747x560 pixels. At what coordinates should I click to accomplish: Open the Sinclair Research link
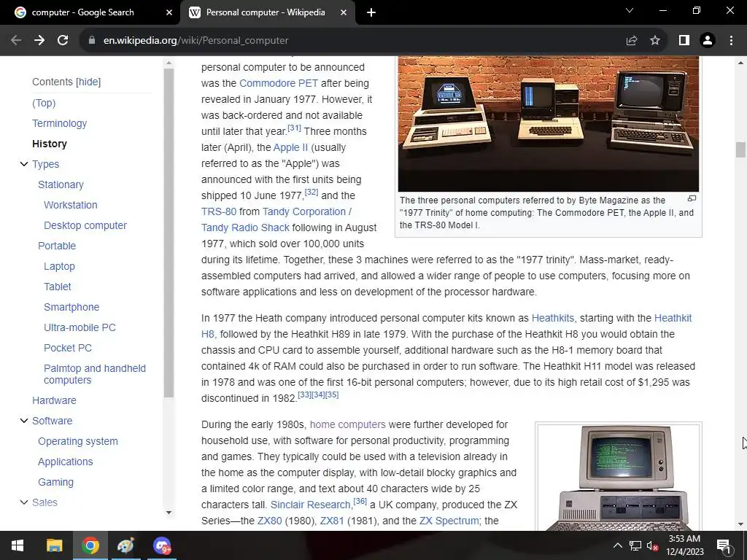[311, 505]
